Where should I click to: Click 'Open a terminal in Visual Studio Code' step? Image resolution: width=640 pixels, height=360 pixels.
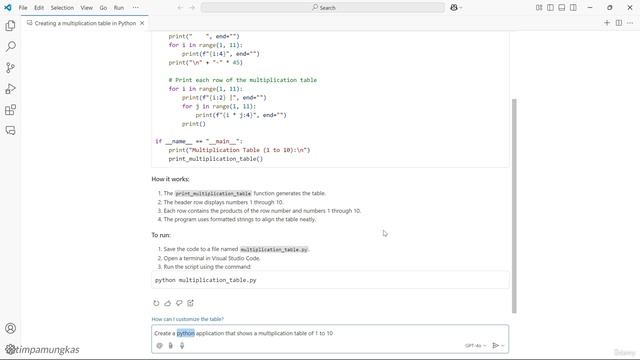212,258
